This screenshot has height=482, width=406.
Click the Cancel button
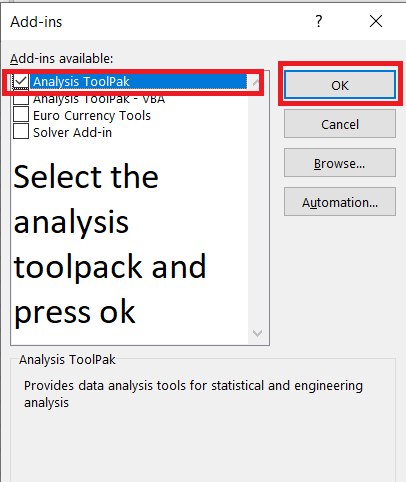click(x=340, y=124)
